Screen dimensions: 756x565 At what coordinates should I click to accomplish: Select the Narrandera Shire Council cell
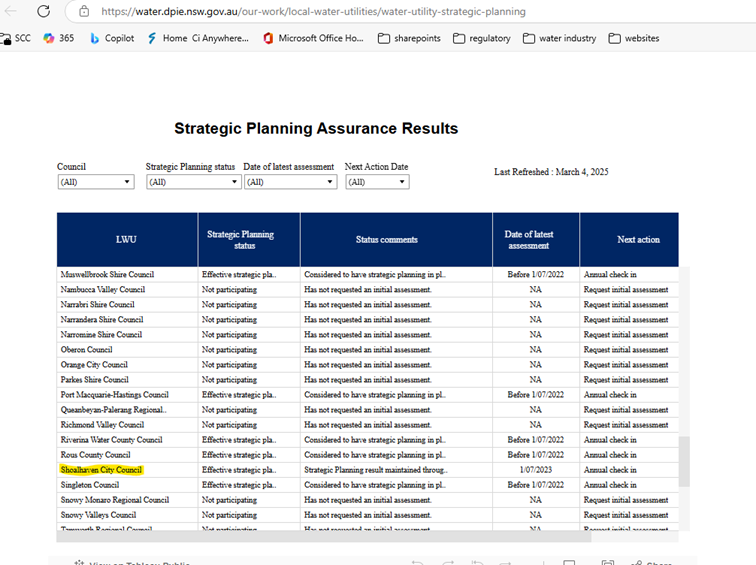[127, 319]
